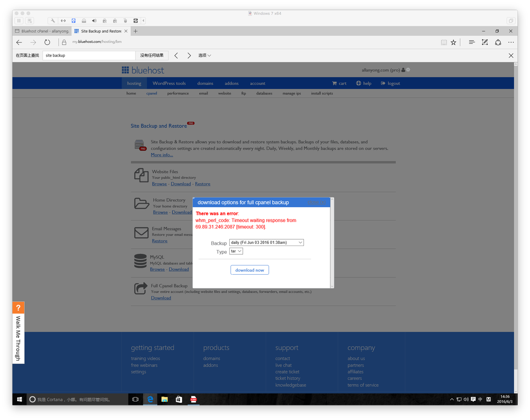The height and width of the screenshot is (420, 530).
Task: Take a VM snapshot
Action: [29, 20]
